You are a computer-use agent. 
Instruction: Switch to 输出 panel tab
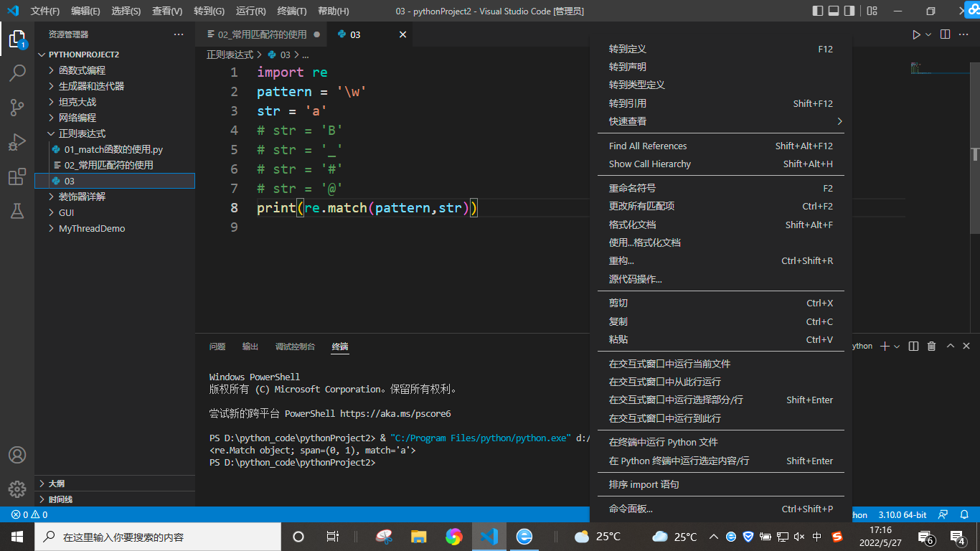(250, 347)
